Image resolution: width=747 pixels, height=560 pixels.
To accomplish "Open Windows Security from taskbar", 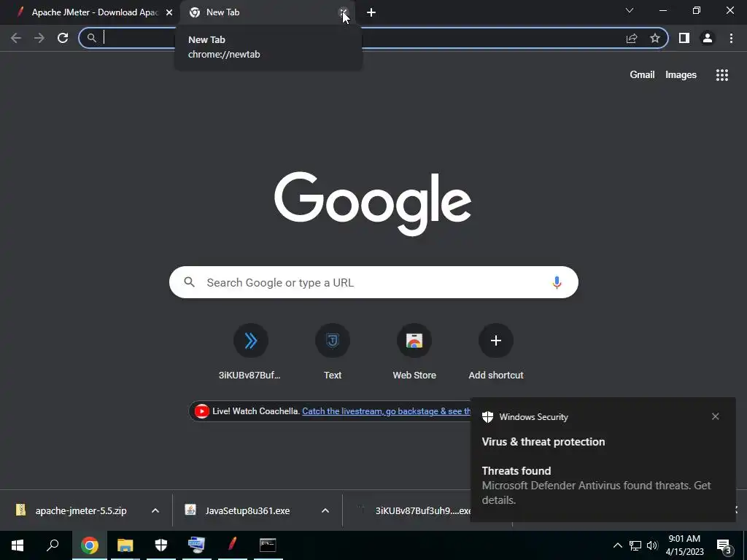I will coord(161,545).
